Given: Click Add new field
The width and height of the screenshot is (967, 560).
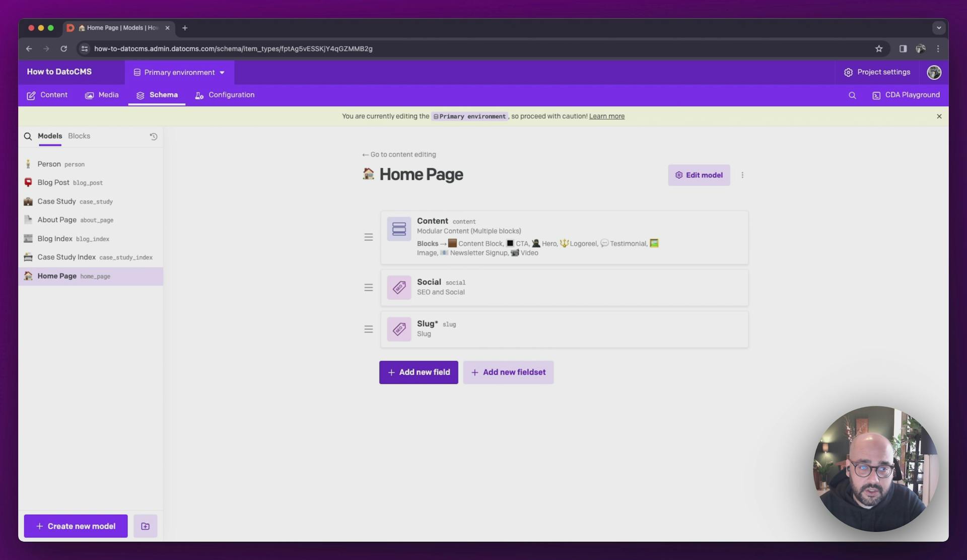Looking at the screenshot, I should tap(419, 373).
